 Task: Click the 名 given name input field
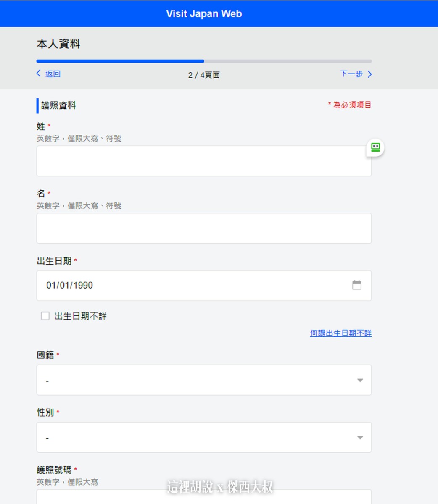point(204,228)
